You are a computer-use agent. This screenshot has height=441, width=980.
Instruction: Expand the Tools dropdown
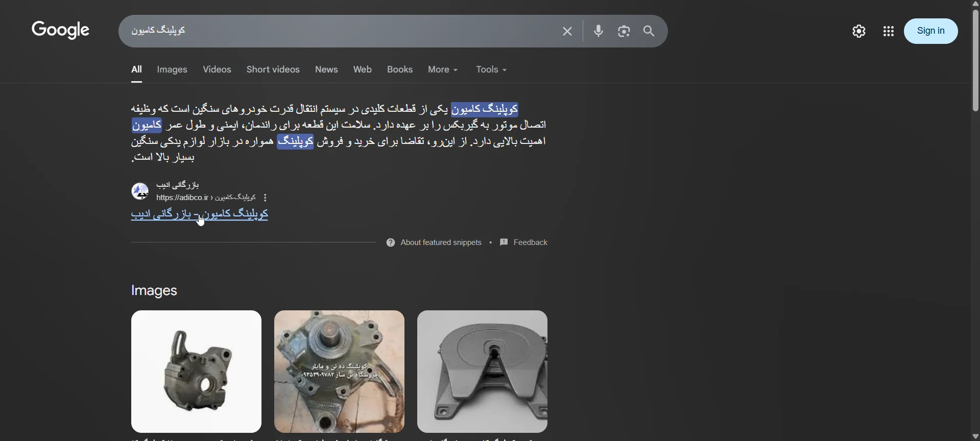492,70
